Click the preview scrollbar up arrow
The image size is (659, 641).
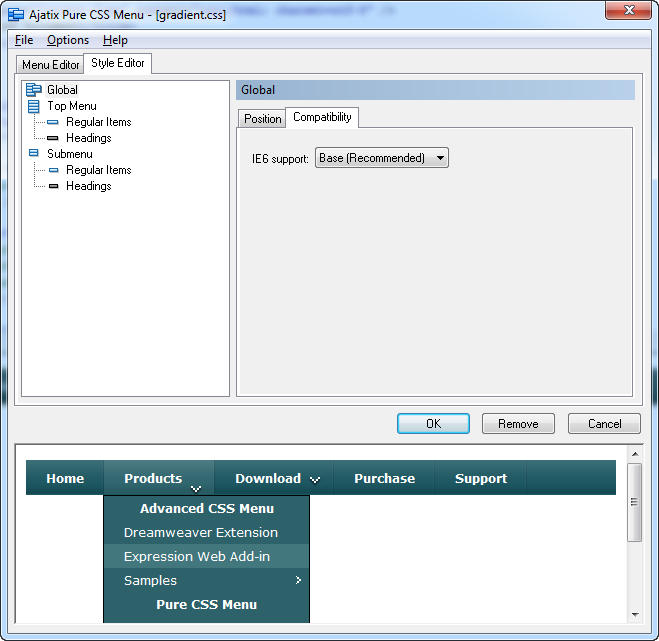[635, 454]
